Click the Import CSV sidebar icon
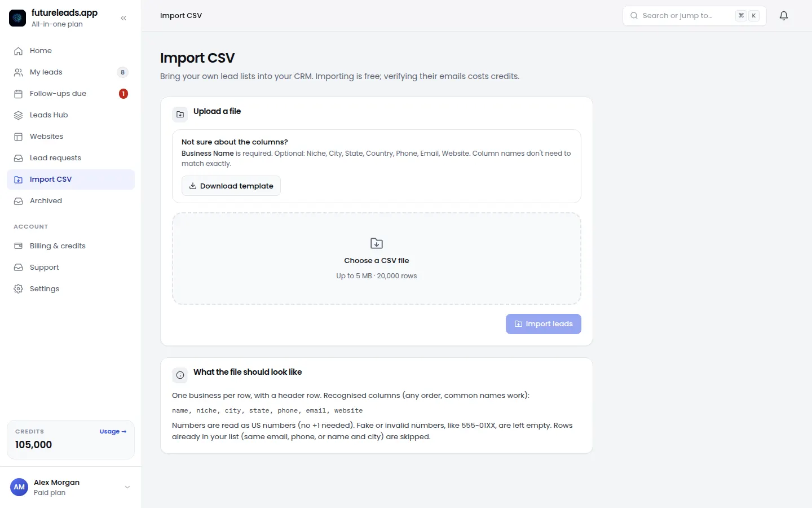 coord(19,179)
